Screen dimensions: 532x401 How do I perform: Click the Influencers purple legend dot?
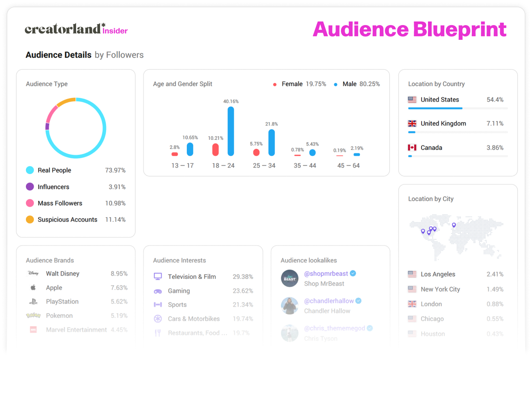pyautogui.click(x=30, y=186)
